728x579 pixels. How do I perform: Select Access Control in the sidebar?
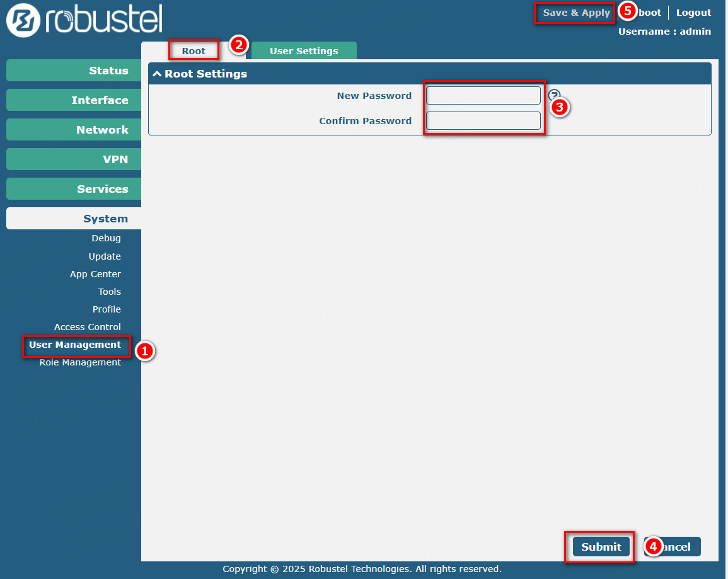(x=87, y=327)
